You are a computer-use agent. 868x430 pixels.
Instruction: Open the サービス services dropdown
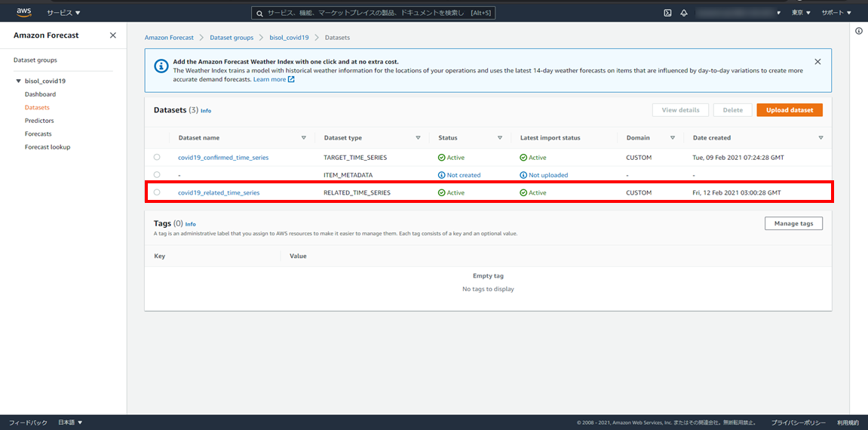click(x=63, y=13)
